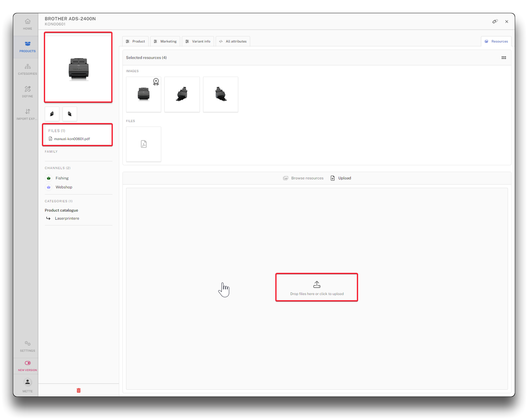Select the All attributes tab
This screenshot has height=420, width=528.
click(233, 41)
